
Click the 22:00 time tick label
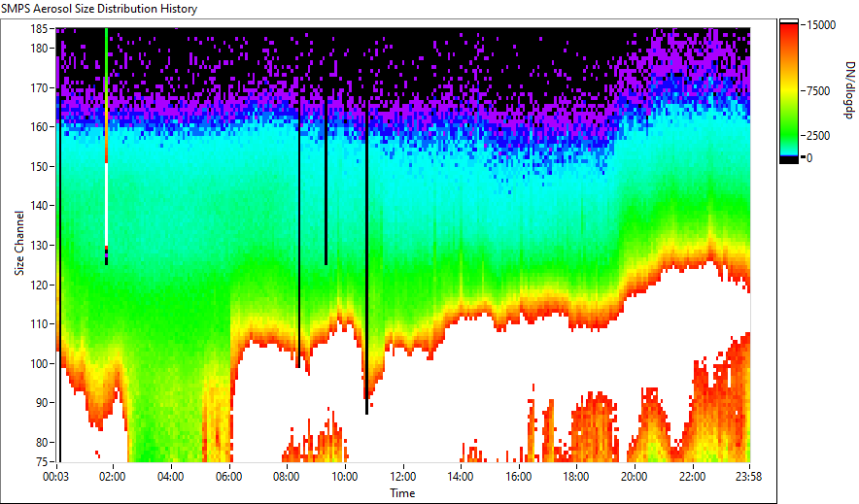[x=693, y=477]
